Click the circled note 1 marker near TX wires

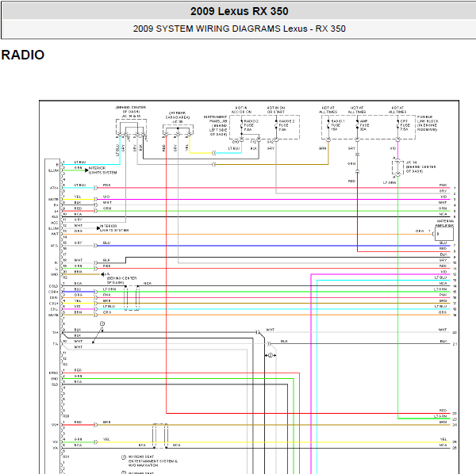[x=102, y=323]
